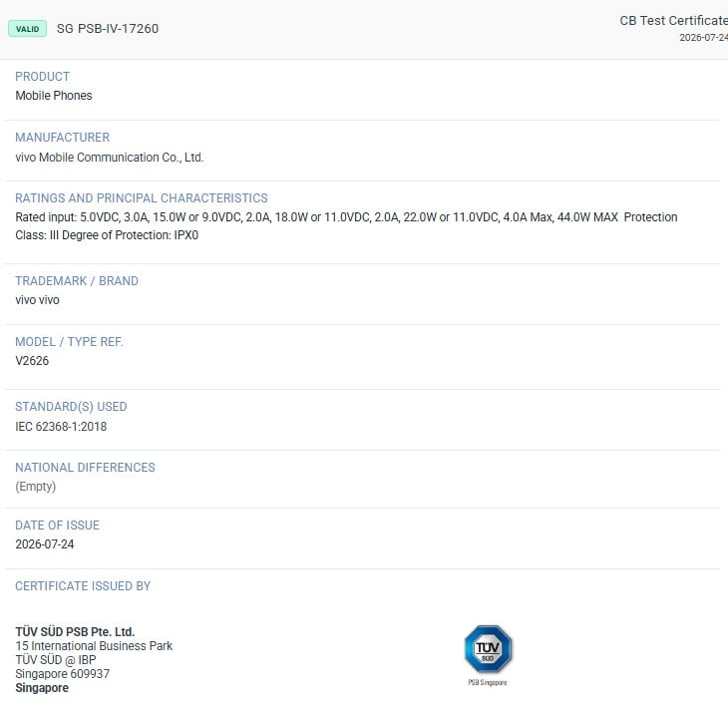The image size is (728, 707).
Task: Select the TÜV SÜD @ IBP line
Action: pyautogui.click(x=56, y=660)
